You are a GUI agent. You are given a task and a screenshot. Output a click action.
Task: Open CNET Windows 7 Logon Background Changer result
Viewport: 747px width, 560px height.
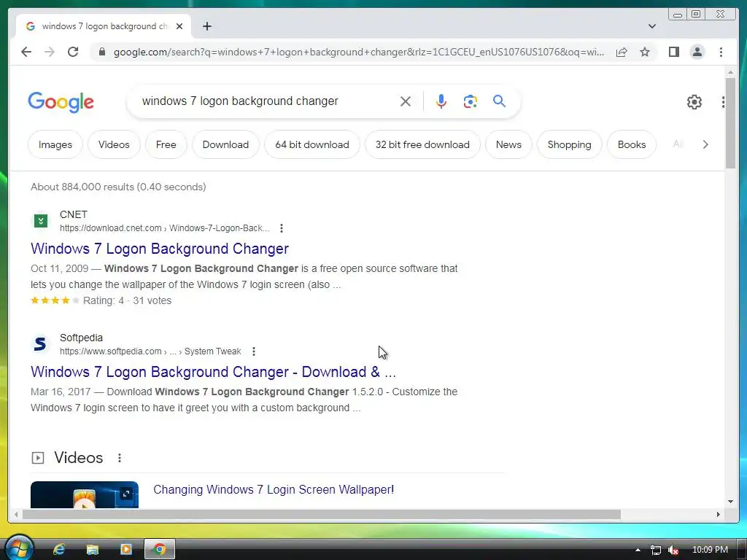coord(160,249)
